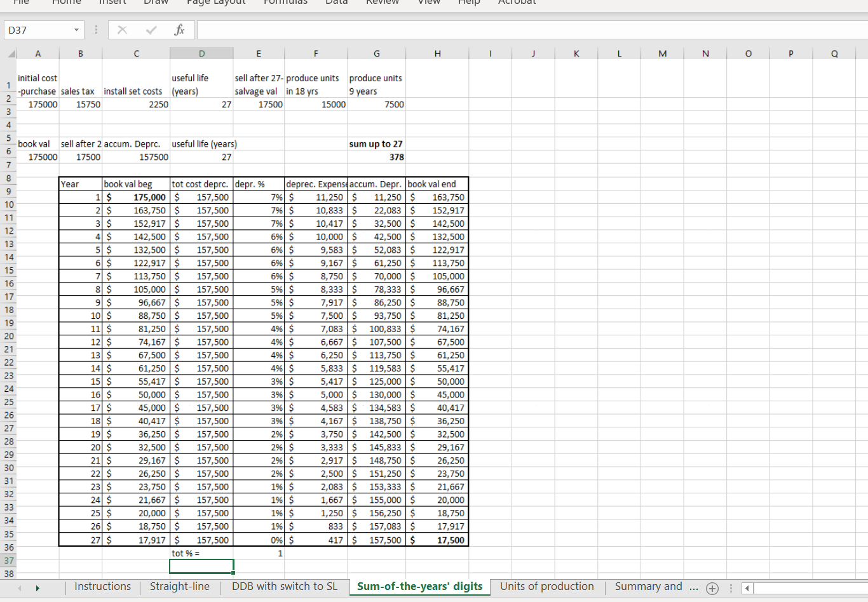Confirm entry with the checkmark icon
Image resolution: width=868 pixels, height=602 pixels.
(151, 30)
